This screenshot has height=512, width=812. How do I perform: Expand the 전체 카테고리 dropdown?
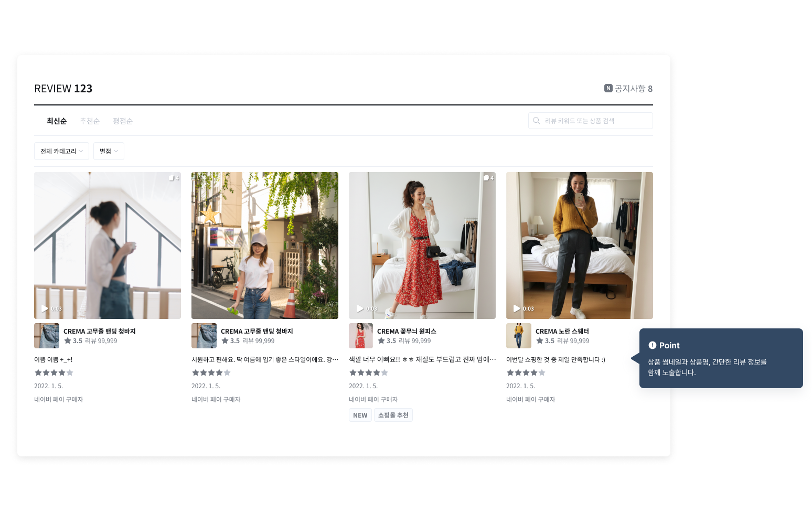click(61, 151)
